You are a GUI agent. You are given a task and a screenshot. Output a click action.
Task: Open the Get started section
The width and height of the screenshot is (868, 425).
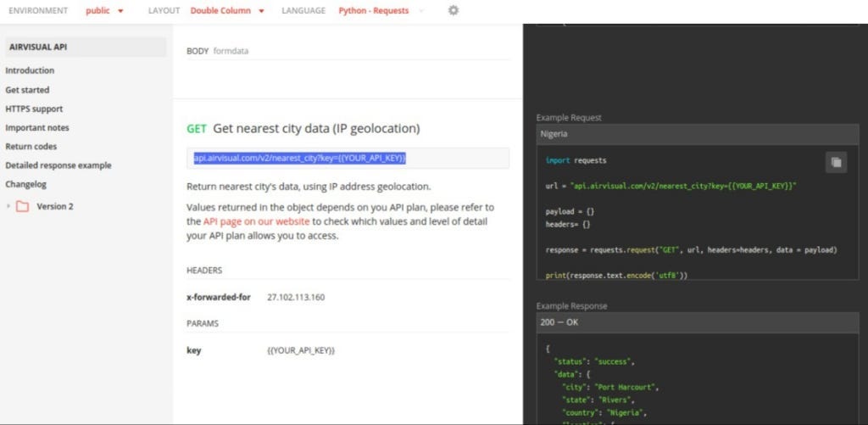coord(27,90)
